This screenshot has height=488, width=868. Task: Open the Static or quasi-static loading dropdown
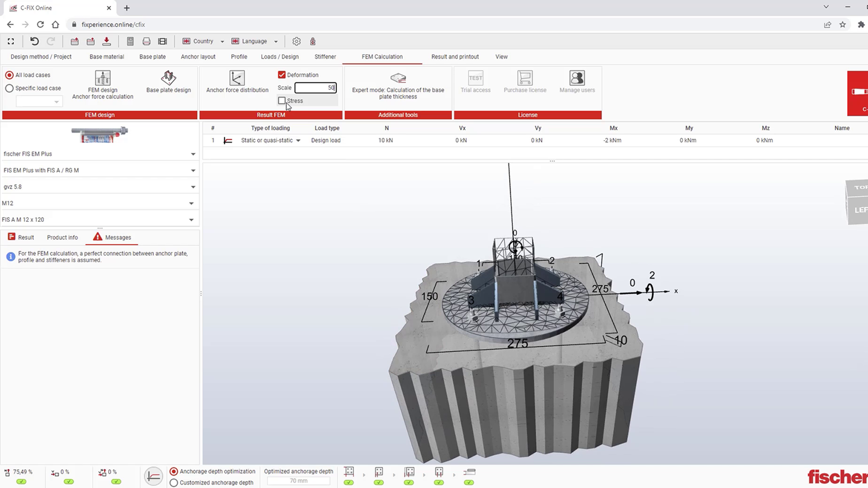coord(298,140)
